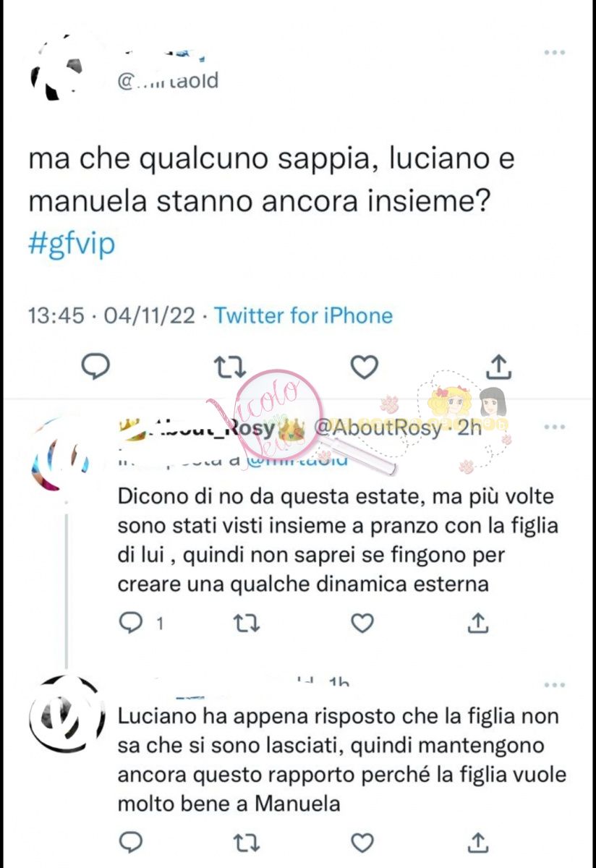The height and width of the screenshot is (868, 596).
Task: Share the last reply in the thread
Action: (477, 841)
